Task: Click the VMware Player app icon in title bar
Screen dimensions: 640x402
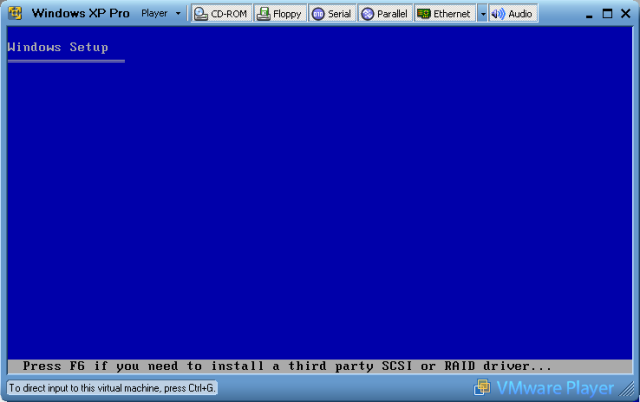Action: (15, 13)
